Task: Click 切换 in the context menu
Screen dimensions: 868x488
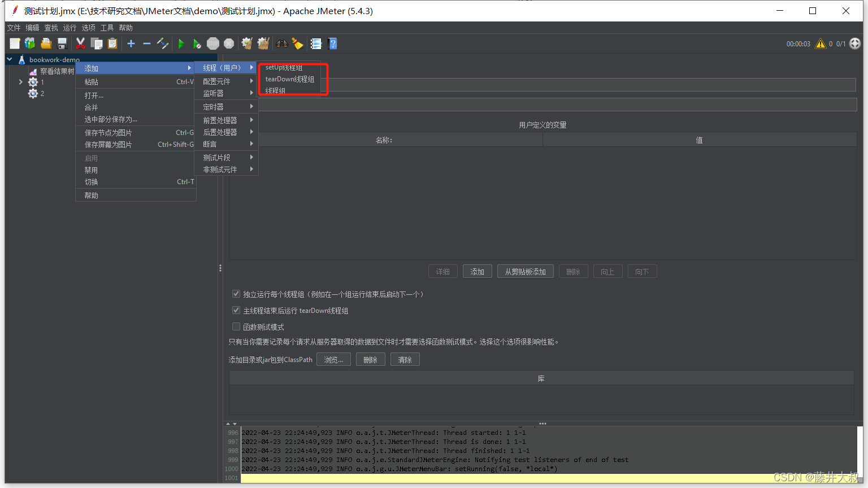Action: 136,182
